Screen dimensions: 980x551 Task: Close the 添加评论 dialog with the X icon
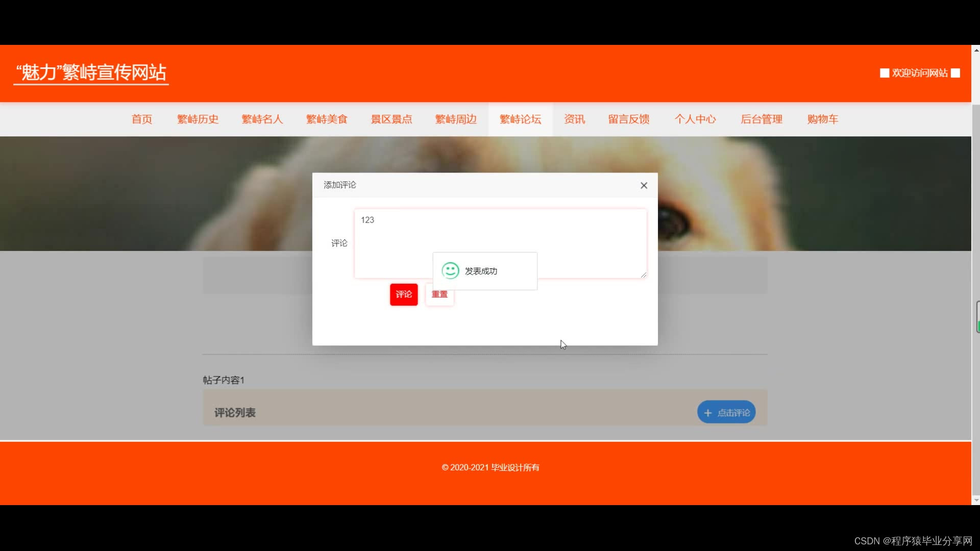644,185
